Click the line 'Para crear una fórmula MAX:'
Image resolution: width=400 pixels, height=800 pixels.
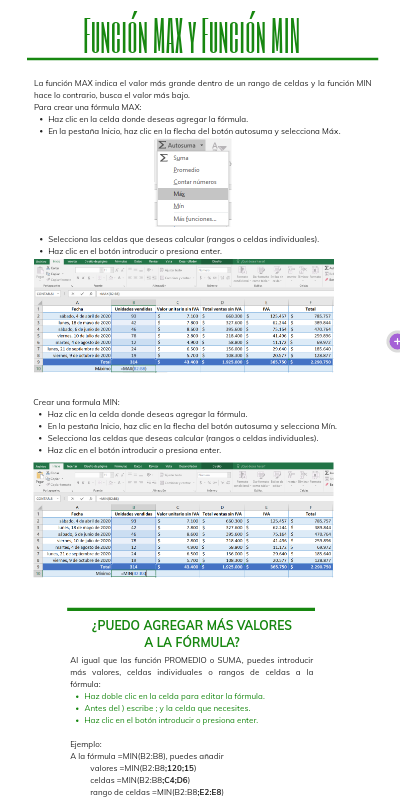(87, 107)
